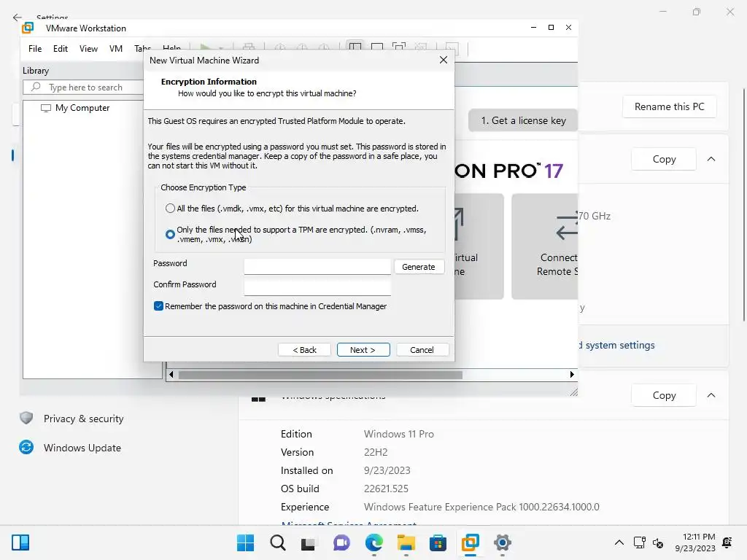Image resolution: width=747 pixels, height=560 pixels.
Task: Open Privacy & security in Settings sidebar
Action: click(71, 419)
